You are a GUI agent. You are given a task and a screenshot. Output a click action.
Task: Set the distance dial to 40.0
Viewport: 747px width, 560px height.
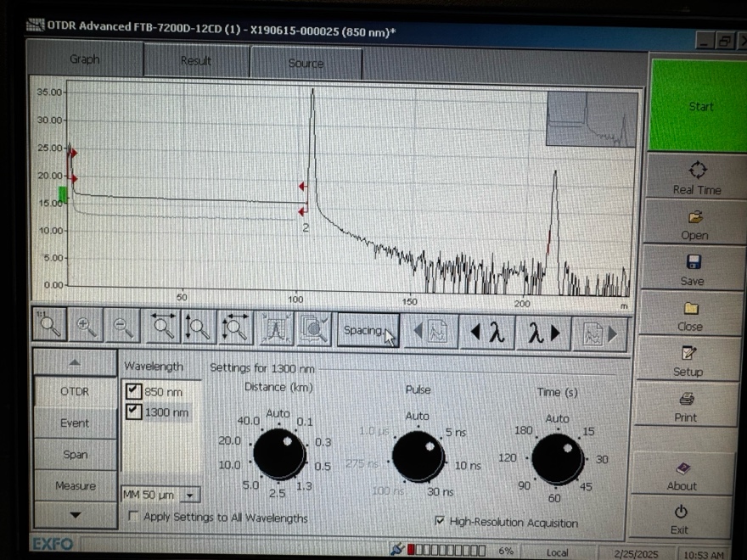249,421
